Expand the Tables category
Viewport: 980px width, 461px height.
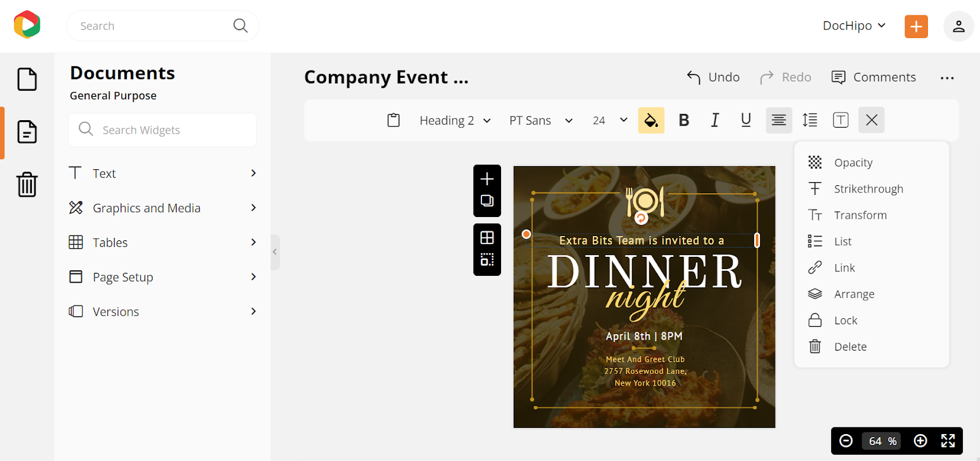[x=164, y=243]
